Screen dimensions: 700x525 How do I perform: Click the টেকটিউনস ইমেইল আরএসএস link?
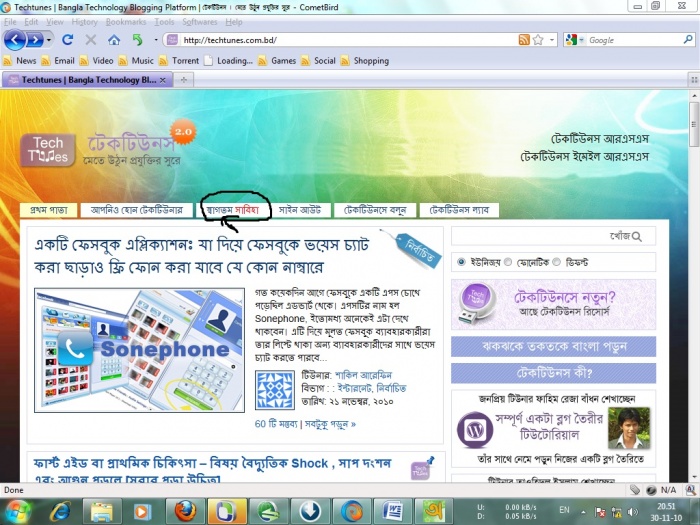[x=584, y=157]
